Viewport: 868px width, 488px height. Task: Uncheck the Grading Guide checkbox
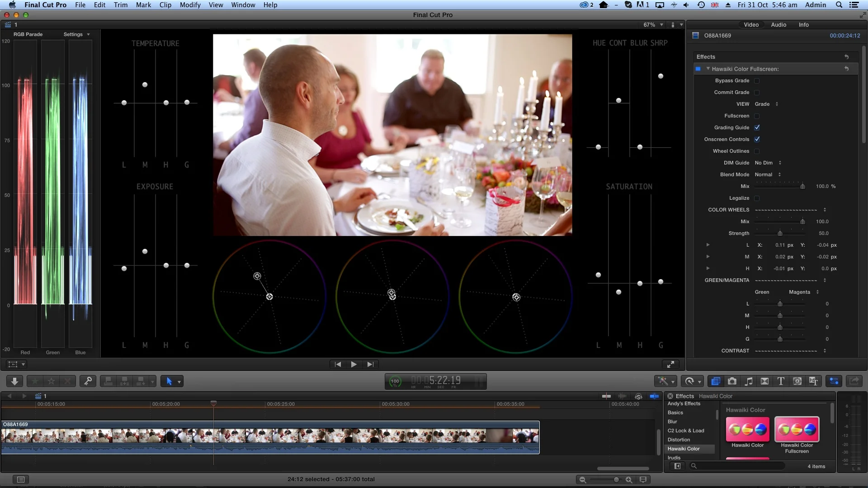click(x=757, y=128)
